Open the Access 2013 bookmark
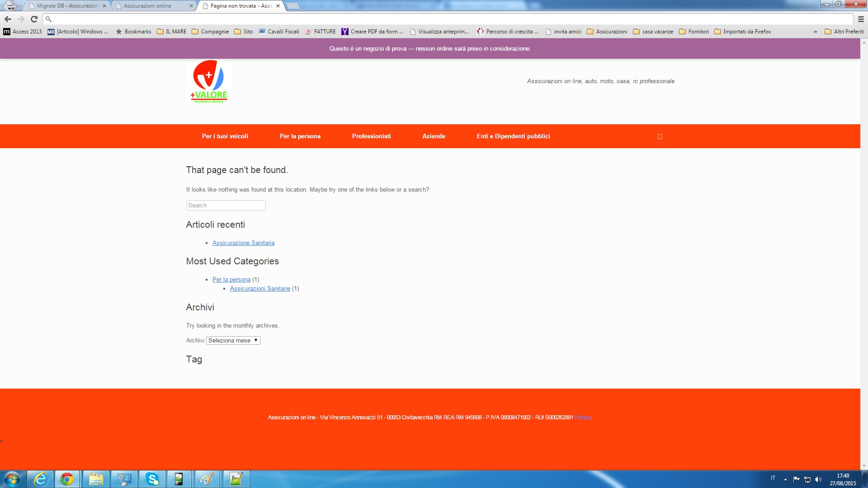Screen dimensions: 868x488 23,32
